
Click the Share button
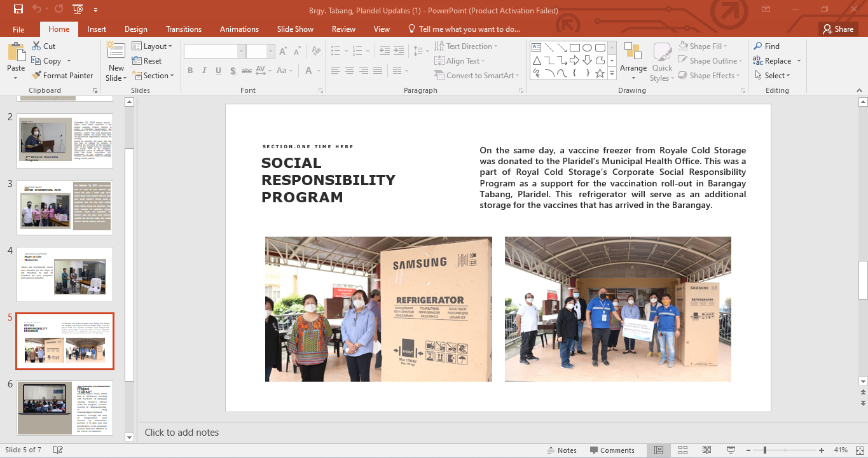point(837,29)
